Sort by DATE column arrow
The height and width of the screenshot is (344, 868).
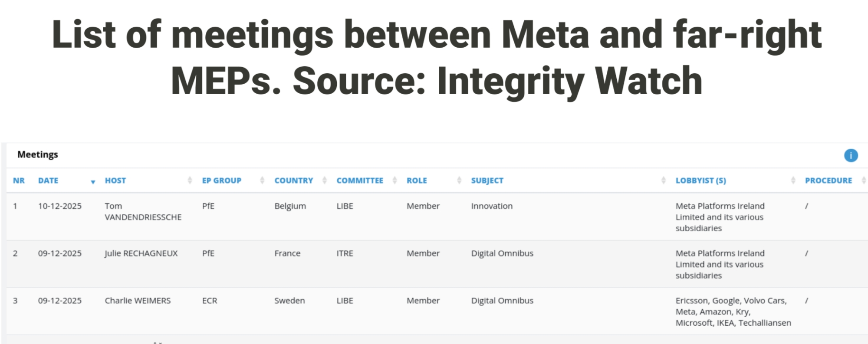(93, 182)
